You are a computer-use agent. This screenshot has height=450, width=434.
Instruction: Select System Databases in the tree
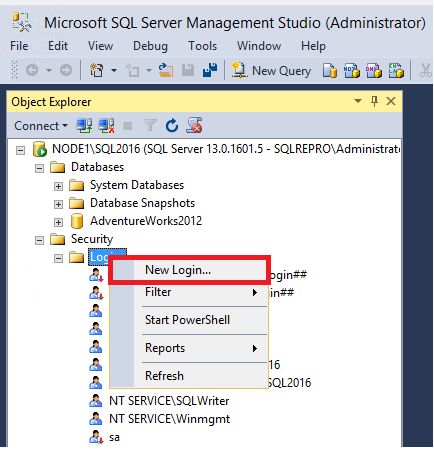tap(137, 185)
